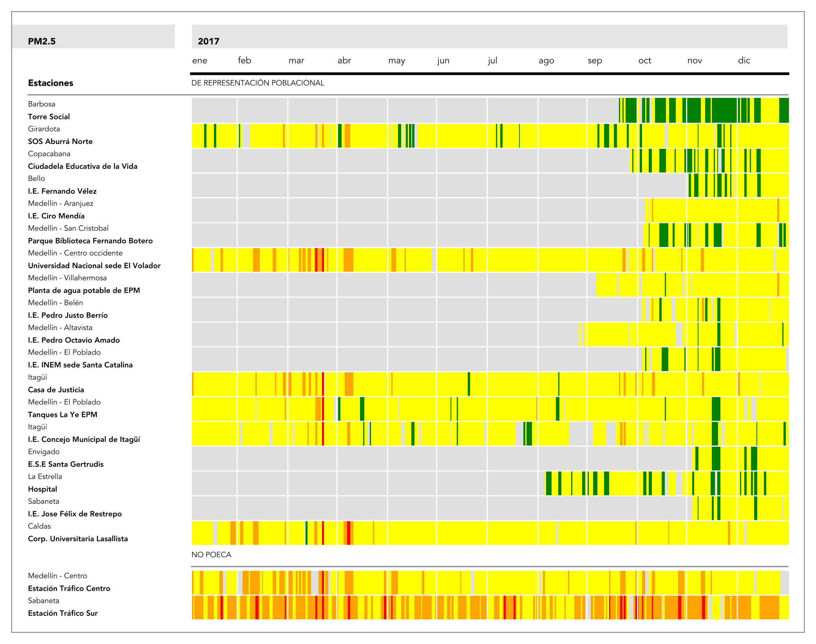This screenshot has height=644, width=816.
Task: Click the 'jun' month label
Action: [x=443, y=60]
